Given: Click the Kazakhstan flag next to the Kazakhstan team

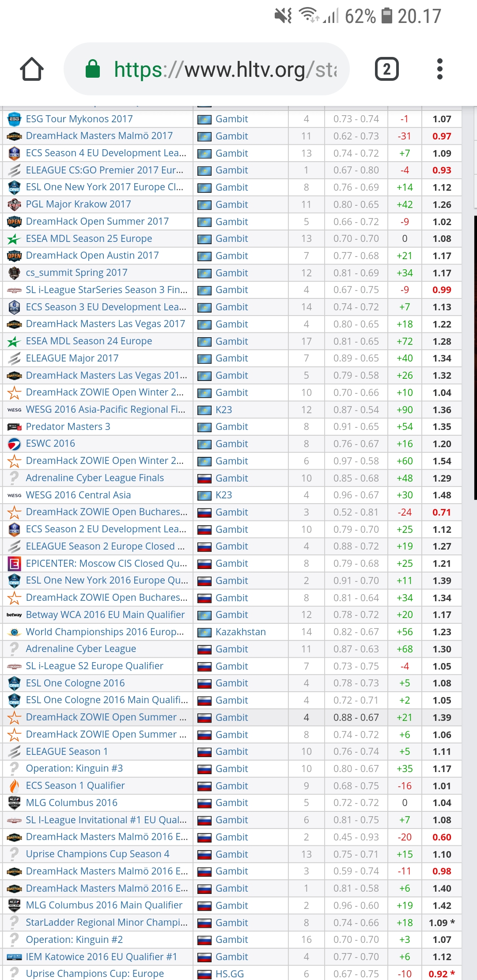Looking at the screenshot, I should (204, 632).
